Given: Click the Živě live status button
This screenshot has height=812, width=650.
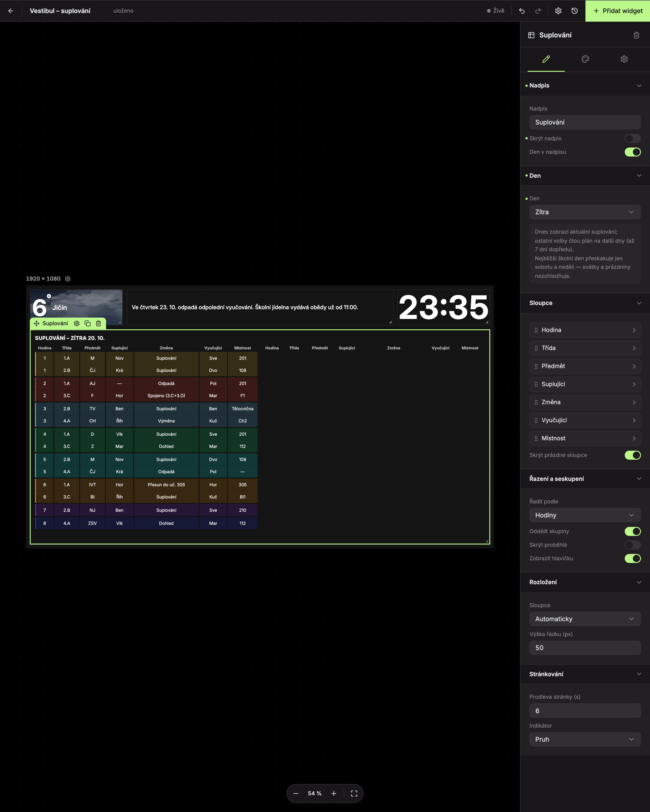Looking at the screenshot, I should click(495, 11).
